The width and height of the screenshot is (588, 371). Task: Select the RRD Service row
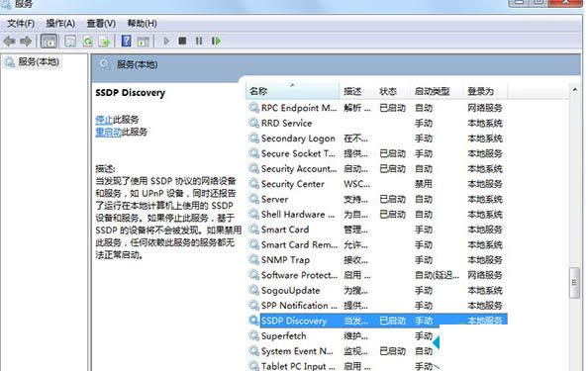pyautogui.click(x=377, y=124)
